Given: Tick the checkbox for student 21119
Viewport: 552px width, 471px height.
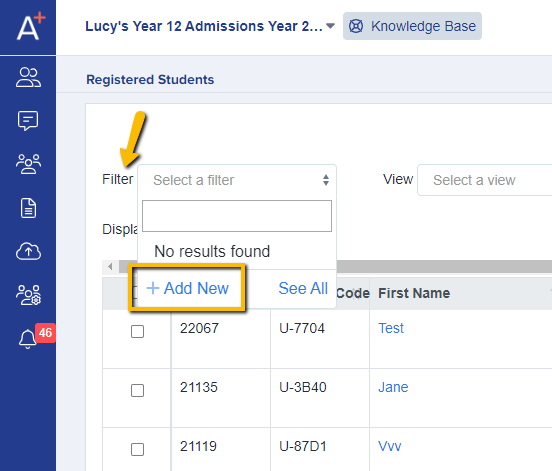Looking at the screenshot, I should tap(137, 450).
